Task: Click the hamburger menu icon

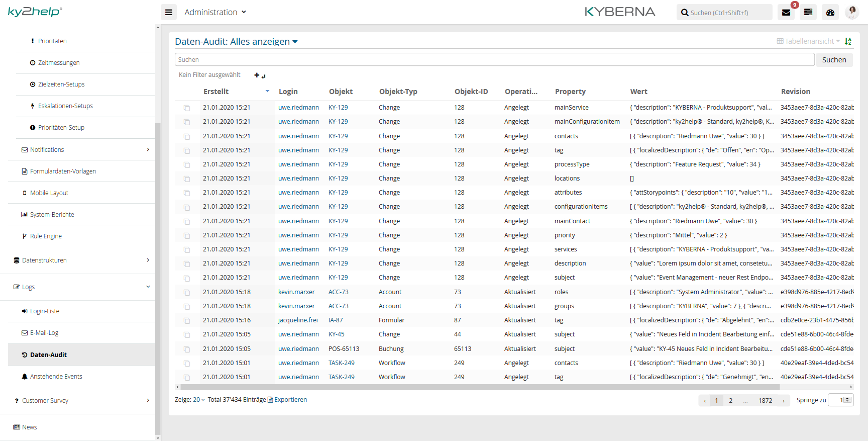Action: 169,12
